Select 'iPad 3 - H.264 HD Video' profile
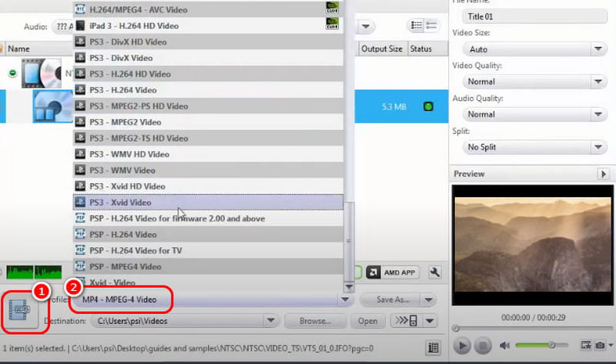Image resolution: width=616 pixels, height=364 pixels. (208, 25)
